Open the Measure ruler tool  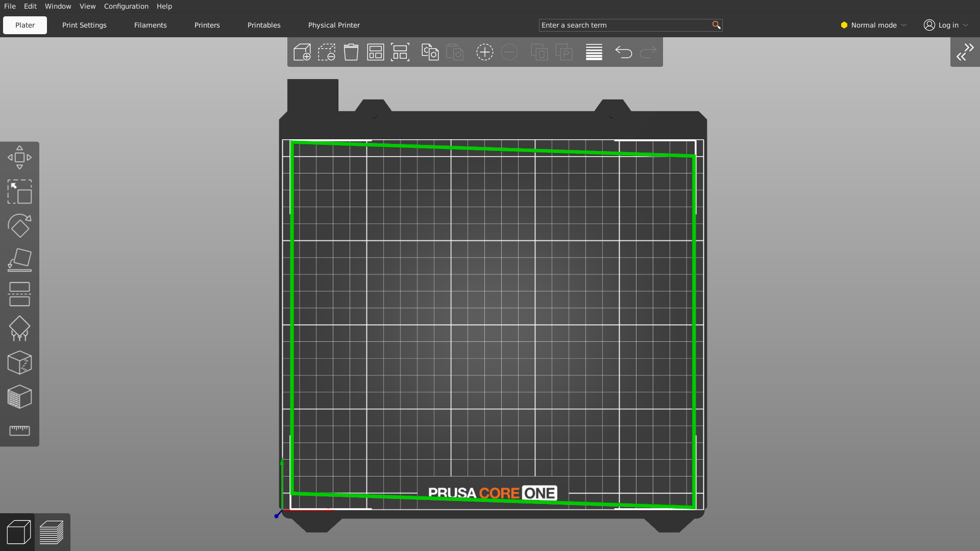pyautogui.click(x=19, y=431)
